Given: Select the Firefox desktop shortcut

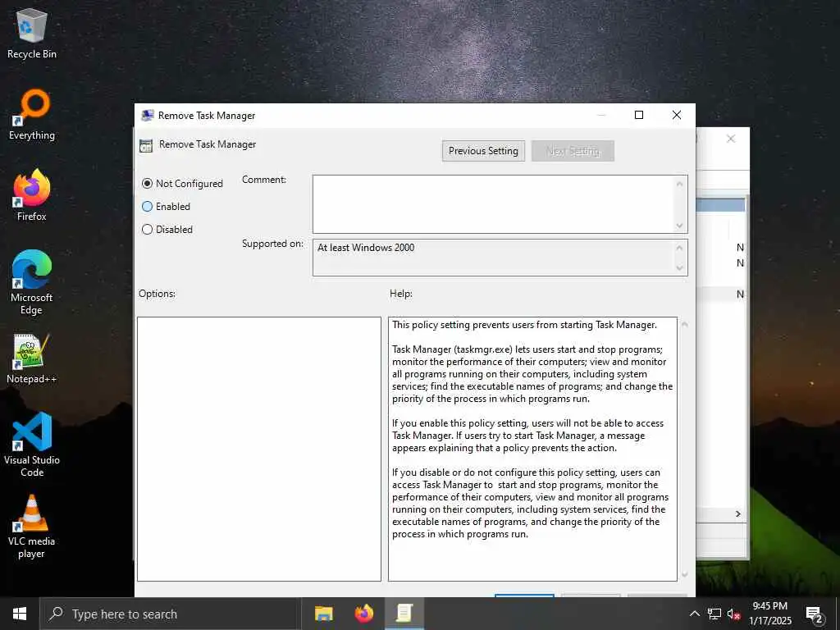Looking at the screenshot, I should [x=32, y=195].
